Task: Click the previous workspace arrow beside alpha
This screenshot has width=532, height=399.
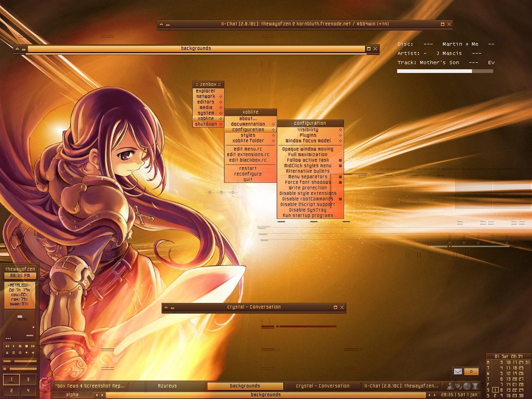Action: point(97,395)
